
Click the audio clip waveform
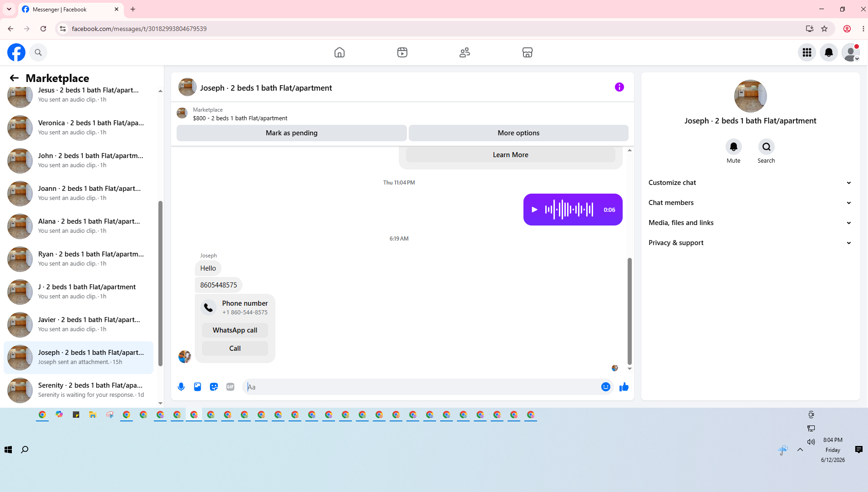pyautogui.click(x=569, y=210)
